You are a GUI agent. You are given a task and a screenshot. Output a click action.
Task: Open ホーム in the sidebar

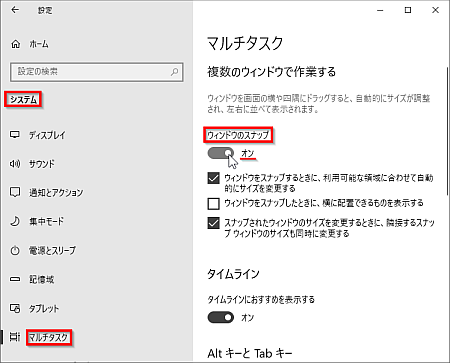39,44
